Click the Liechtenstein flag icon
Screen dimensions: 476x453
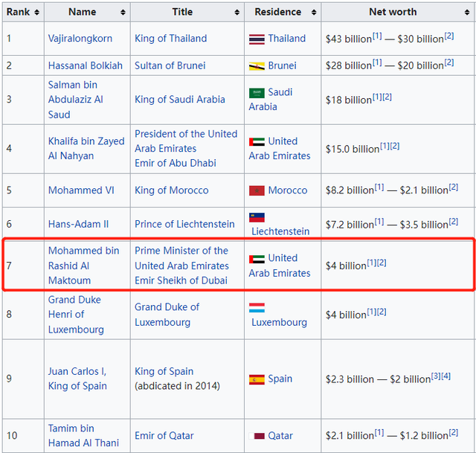click(x=257, y=218)
